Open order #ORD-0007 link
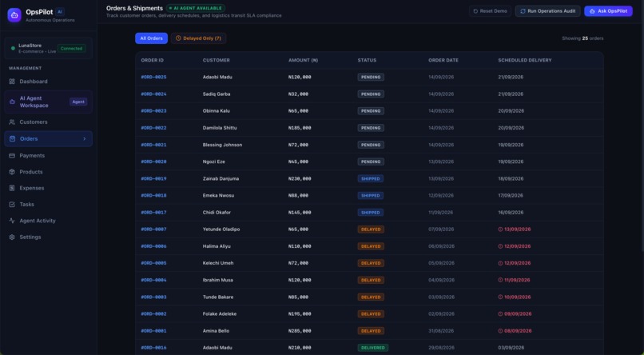The image size is (644, 355). coord(153,229)
